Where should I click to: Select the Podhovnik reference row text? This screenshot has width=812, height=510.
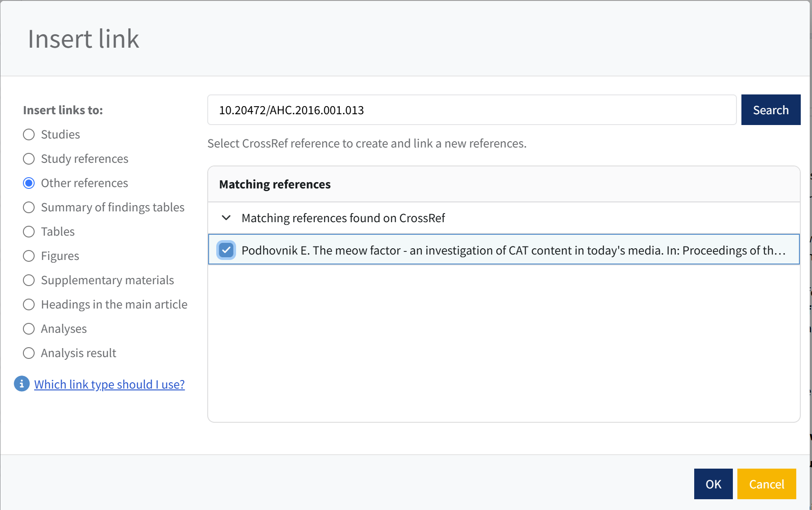click(x=513, y=250)
